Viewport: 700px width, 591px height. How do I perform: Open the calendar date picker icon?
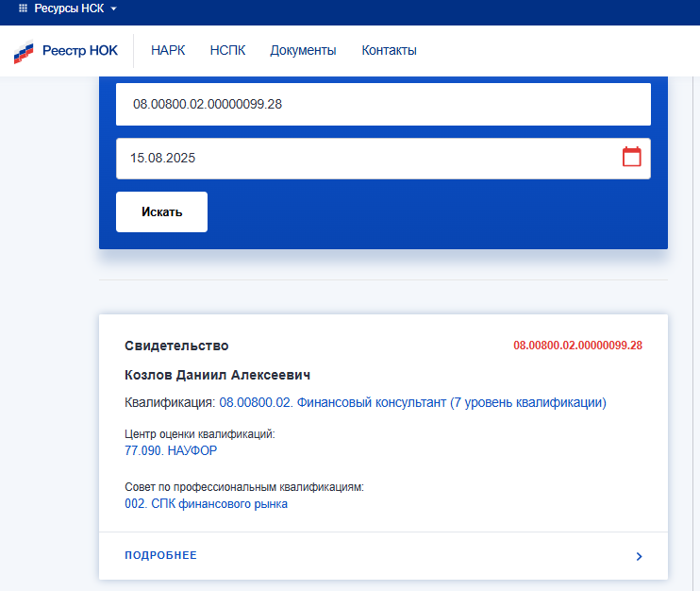coord(631,158)
